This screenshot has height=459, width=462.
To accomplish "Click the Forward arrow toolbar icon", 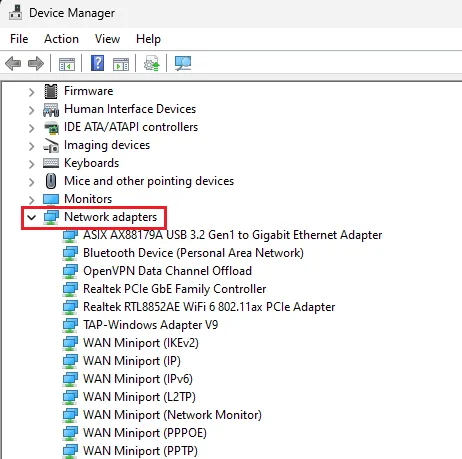I will pyautogui.click(x=36, y=63).
